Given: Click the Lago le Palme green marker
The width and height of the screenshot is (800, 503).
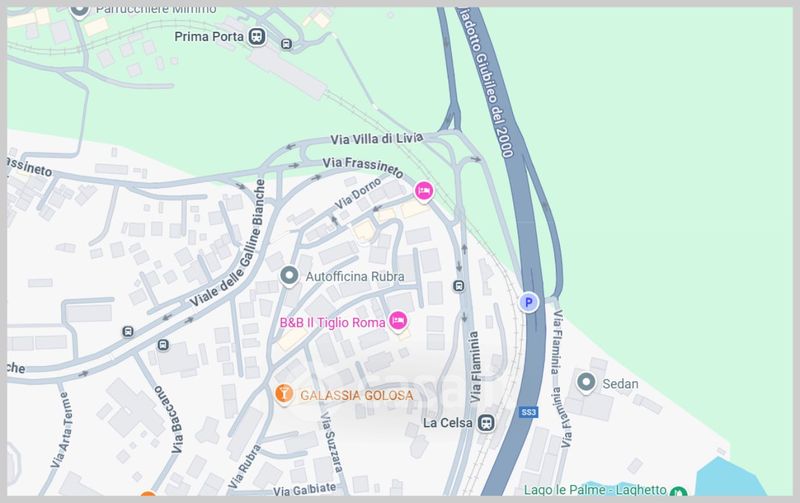Looking at the screenshot, I should coord(679,492).
